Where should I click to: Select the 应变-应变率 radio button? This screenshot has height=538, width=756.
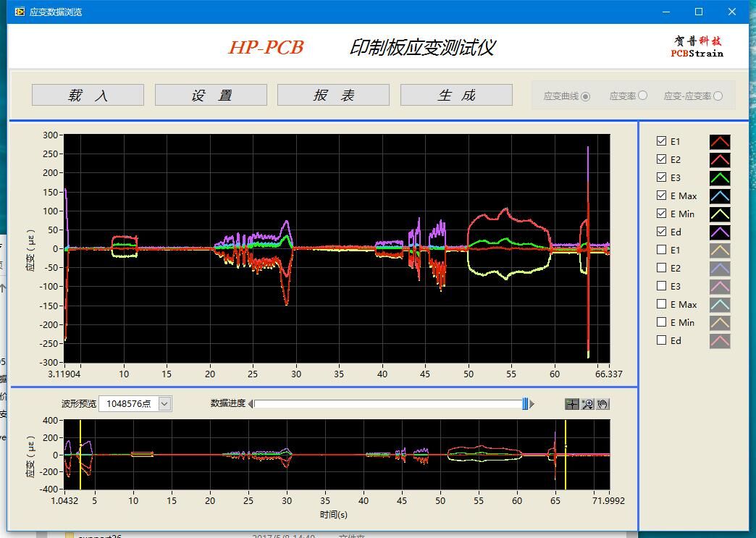718,96
